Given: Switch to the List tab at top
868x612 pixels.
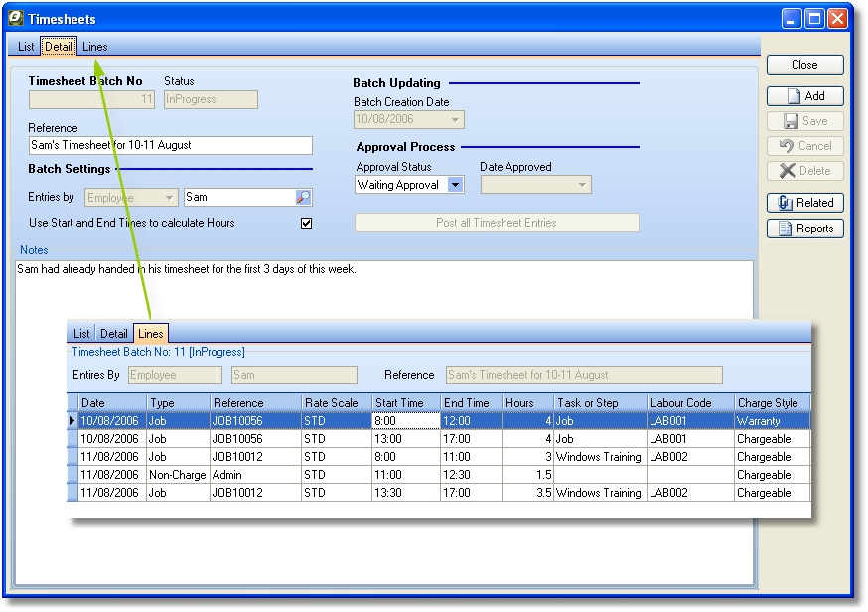Looking at the screenshot, I should click(26, 47).
